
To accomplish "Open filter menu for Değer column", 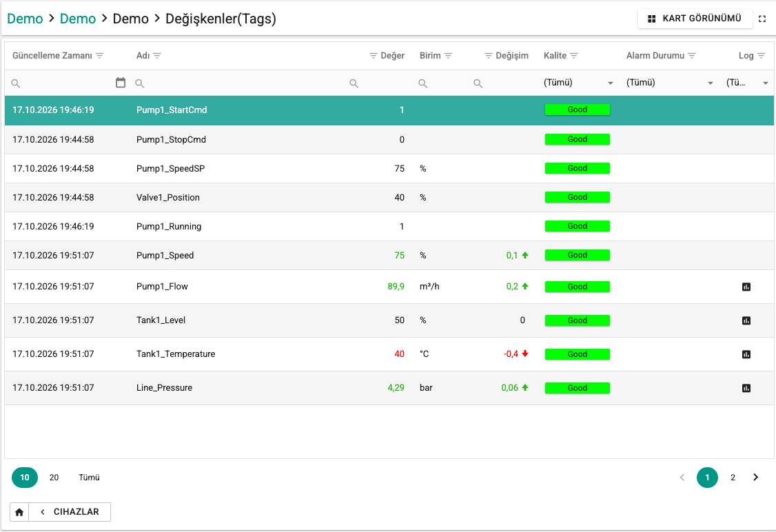I will point(374,55).
